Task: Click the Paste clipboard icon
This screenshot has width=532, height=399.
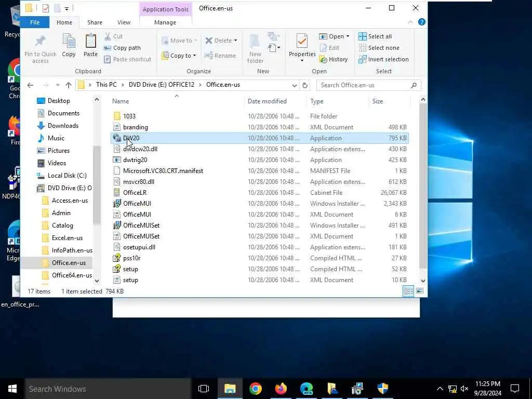Action: [90, 42]
